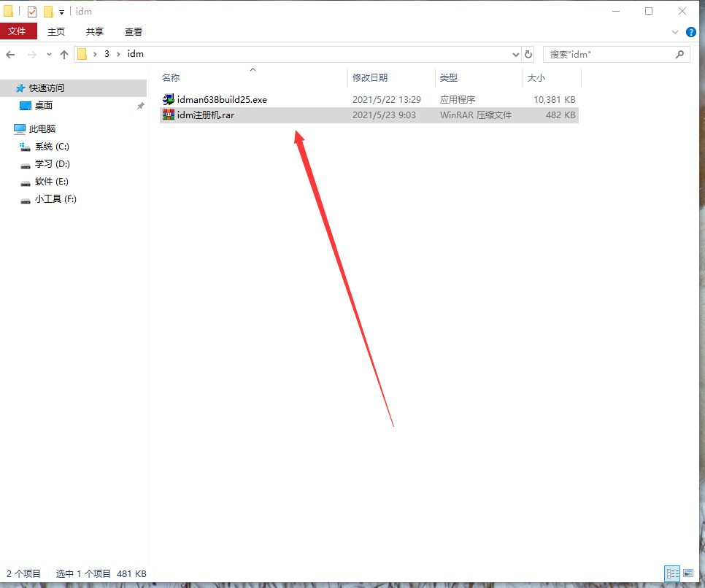
Task: Click the WinRAR 压缩文件 type cell
Action: tap(476, 115)
